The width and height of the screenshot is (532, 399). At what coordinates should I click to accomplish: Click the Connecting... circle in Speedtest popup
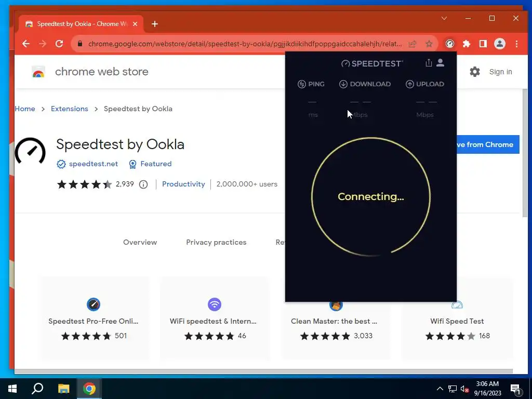point(371,196)
